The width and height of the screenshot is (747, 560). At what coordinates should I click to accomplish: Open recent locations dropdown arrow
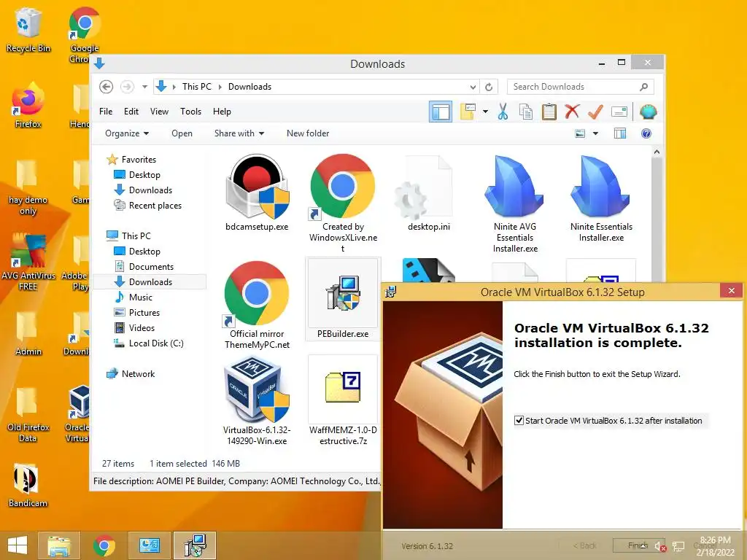(x=145, y=87)
